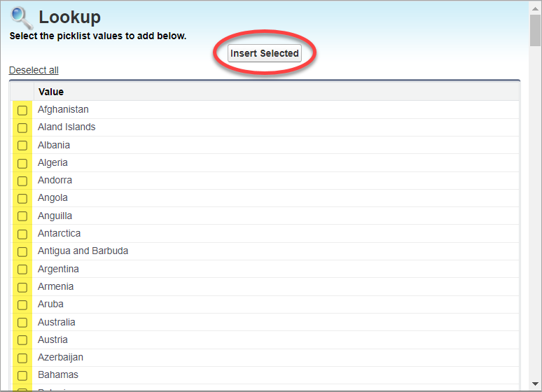The height and width of the screenshot is (392, 542).
Task: Toggle the Argentina checkbox
Action: (x=22, y=269)
